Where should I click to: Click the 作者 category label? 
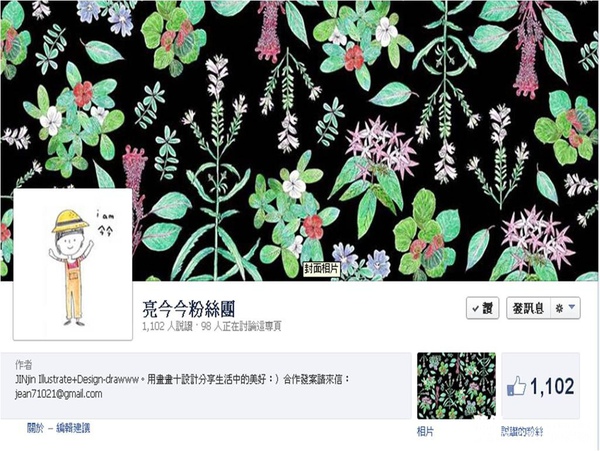[x=23, y=365]
